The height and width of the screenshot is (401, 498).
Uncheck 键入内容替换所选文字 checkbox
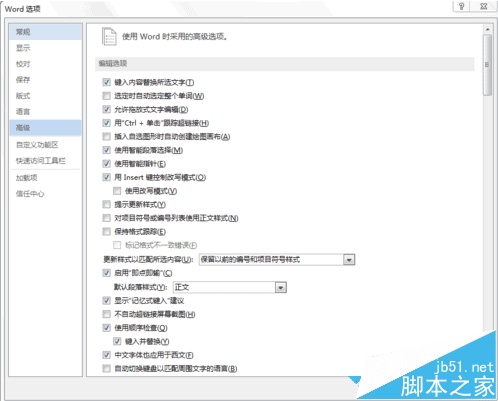[106, 82]
